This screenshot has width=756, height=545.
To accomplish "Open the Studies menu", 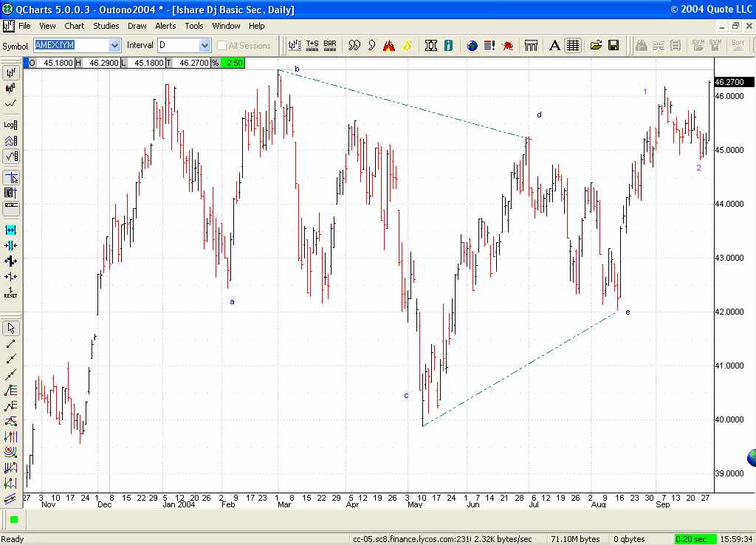I will click(x=106, y=26).
